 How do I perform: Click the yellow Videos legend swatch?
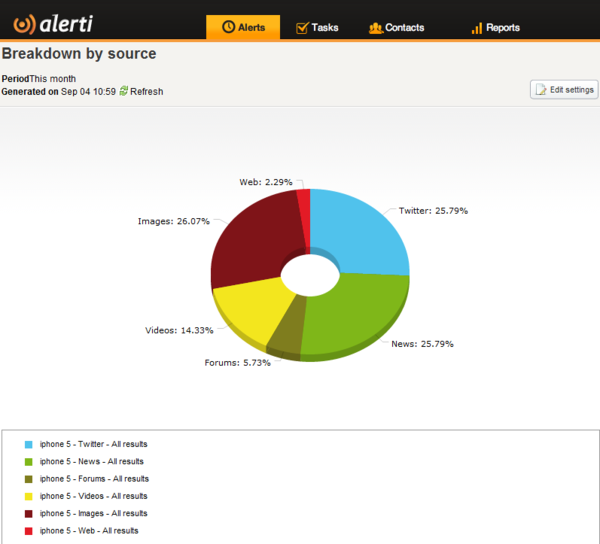29,496
